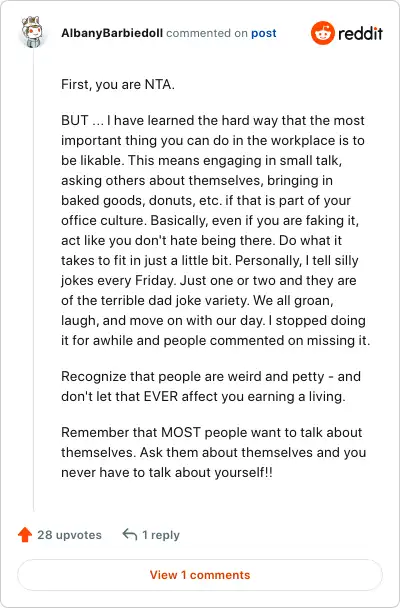Click the line mentioning "terrible dad joke variety"
This screenshot has width=400, height=608.
[197, 301]
